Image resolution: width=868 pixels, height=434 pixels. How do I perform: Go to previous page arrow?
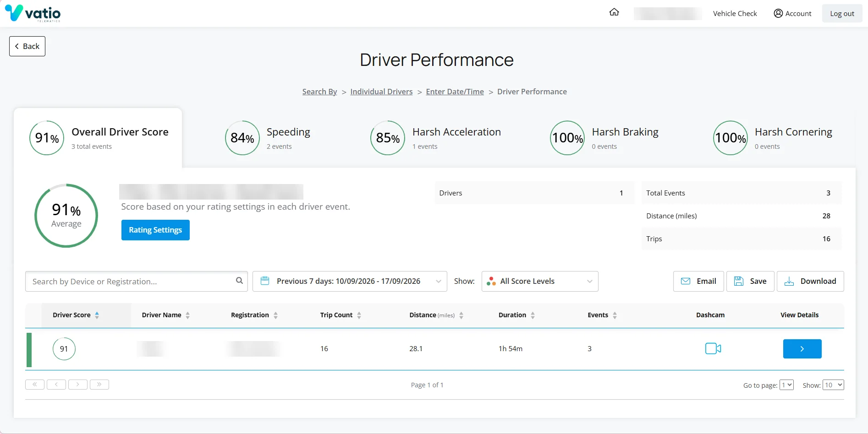[56, 385]
